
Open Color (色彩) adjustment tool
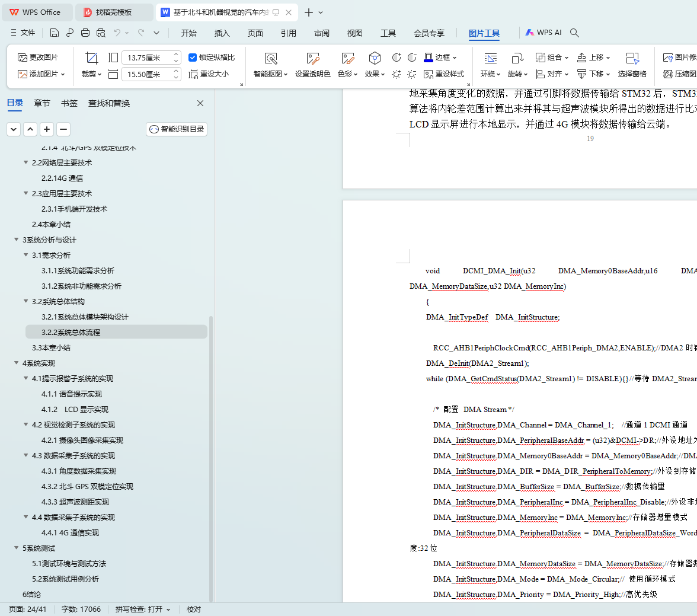point(347,65)
